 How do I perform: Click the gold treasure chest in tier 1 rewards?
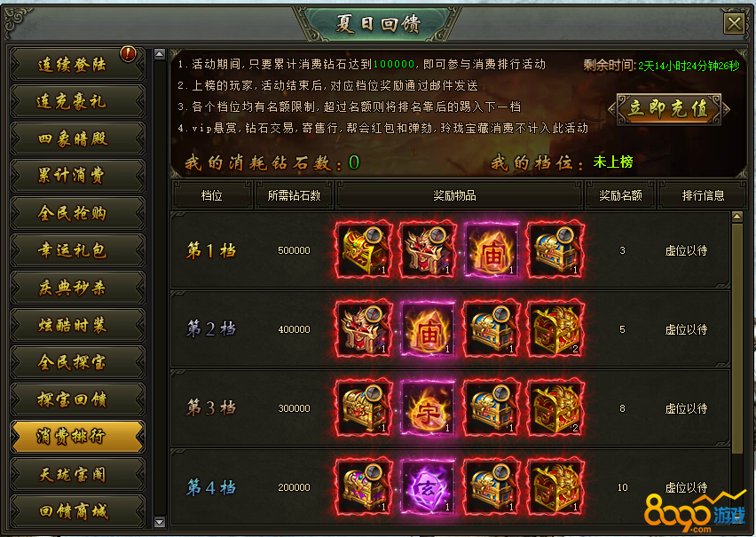click(x=364, y=250)
